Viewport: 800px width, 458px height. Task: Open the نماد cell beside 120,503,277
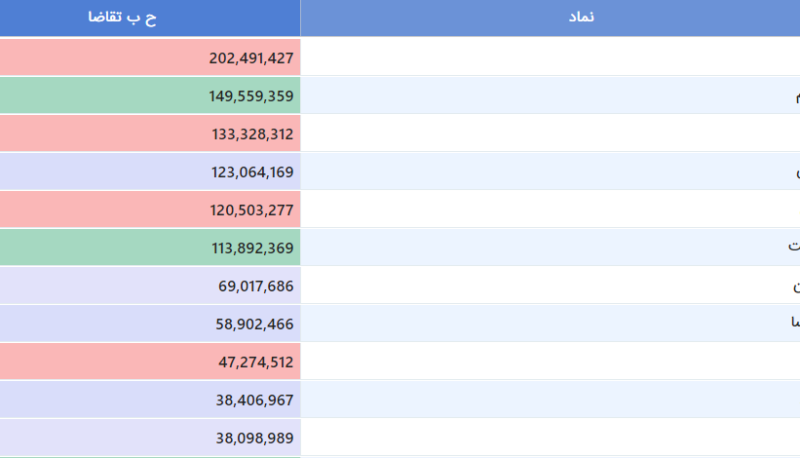(x=550, y=210)
